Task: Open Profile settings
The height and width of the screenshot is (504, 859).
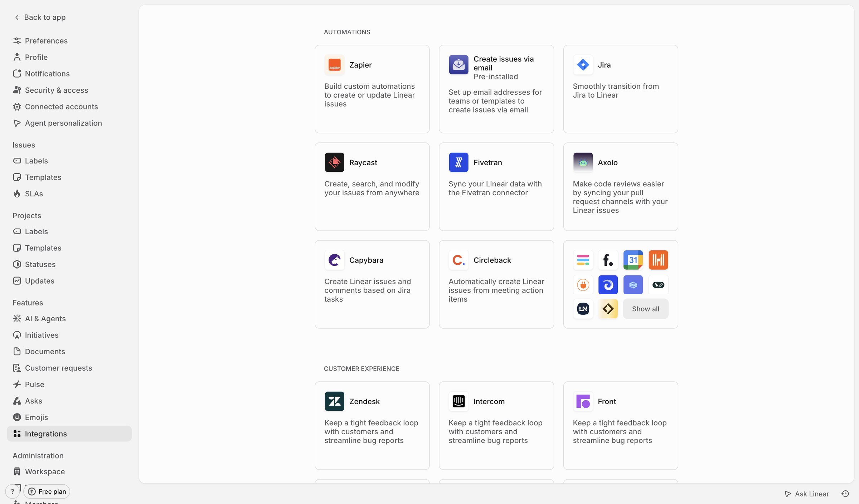Action: 69,57
